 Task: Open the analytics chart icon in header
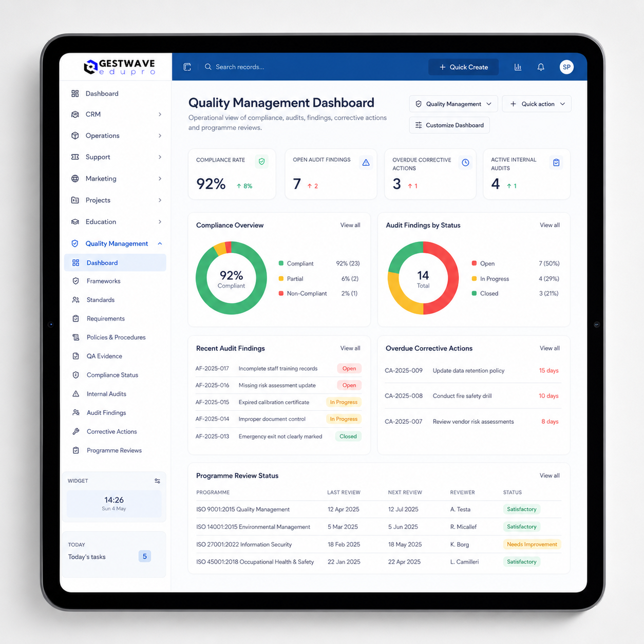(518, 67)
